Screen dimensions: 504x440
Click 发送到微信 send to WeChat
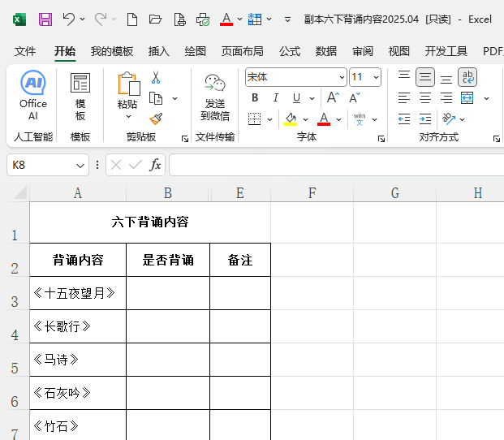point(215,97)
